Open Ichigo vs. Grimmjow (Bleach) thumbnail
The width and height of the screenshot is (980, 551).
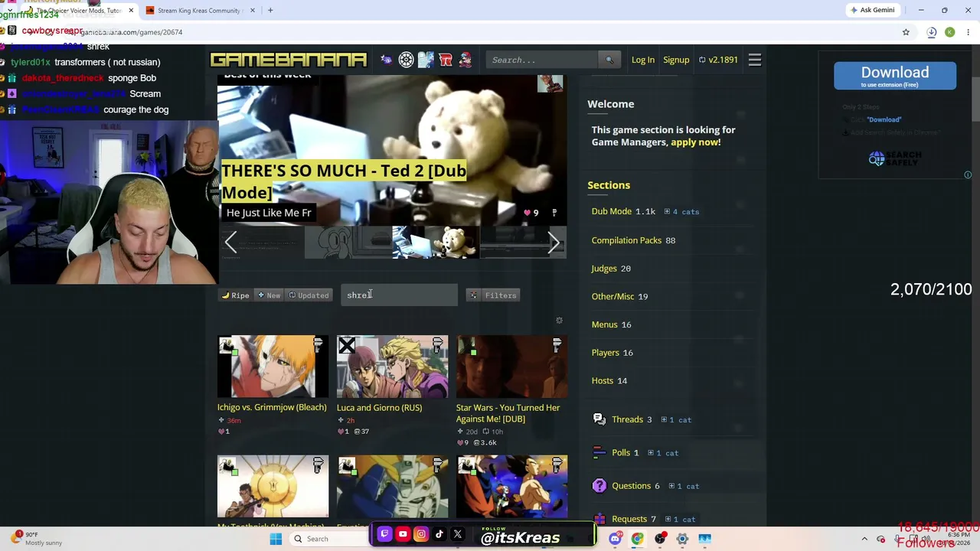tap(273, 367)
